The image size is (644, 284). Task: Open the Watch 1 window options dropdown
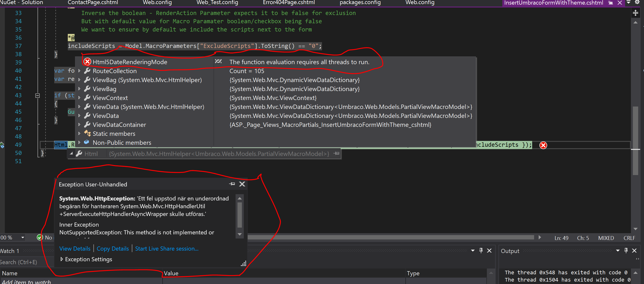473,251
